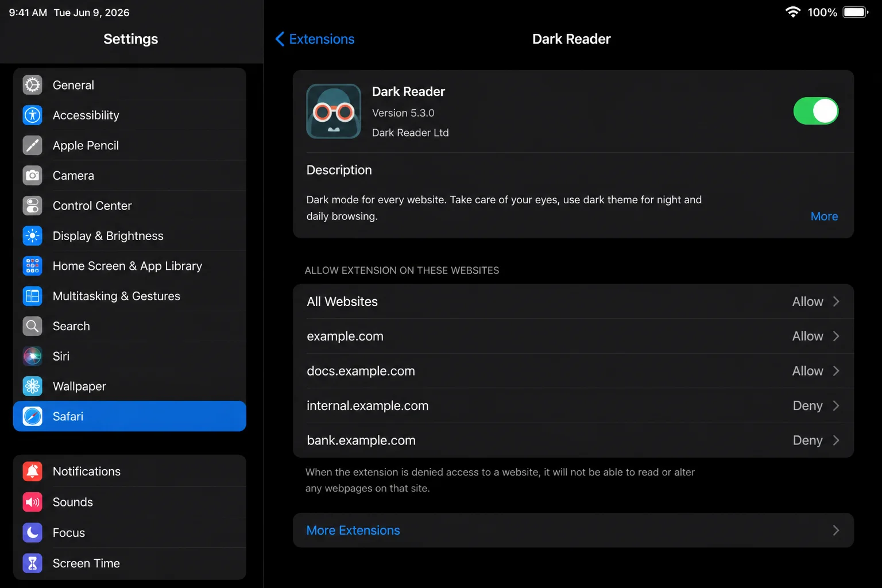Tap More to expand description

tap(824, 216)
